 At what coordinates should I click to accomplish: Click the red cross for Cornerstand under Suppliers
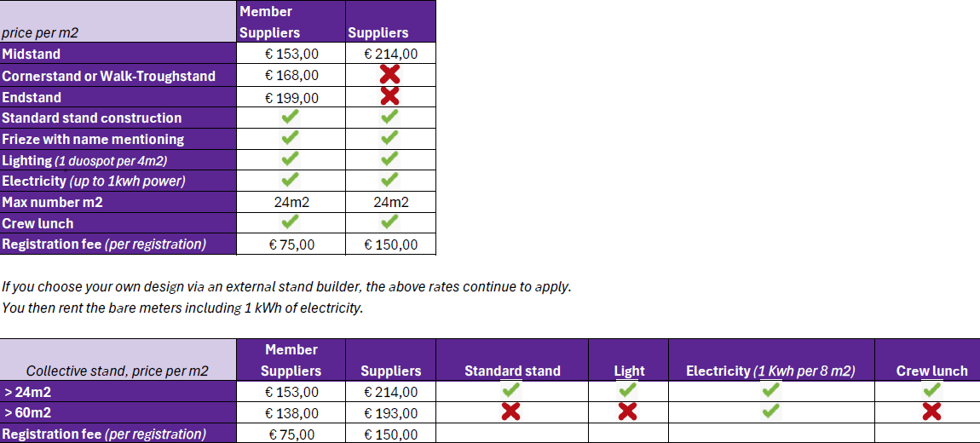[390, 75]
